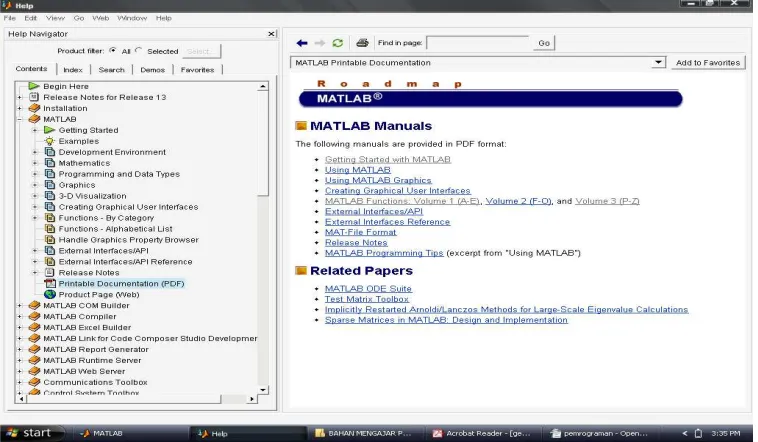The image size is (758, 442).
Task: Open the Using MATLAB Graphics link
Action: [x=378, y=180]
